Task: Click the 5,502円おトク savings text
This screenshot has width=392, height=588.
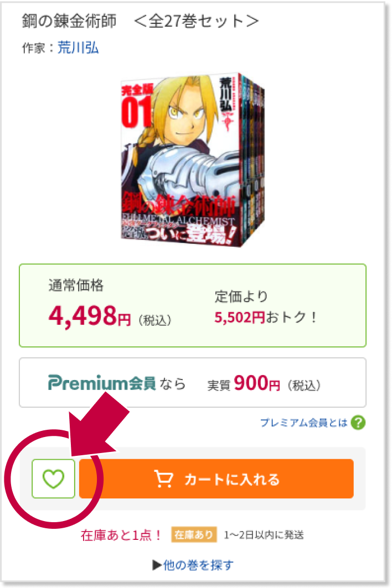Action: 266,318
